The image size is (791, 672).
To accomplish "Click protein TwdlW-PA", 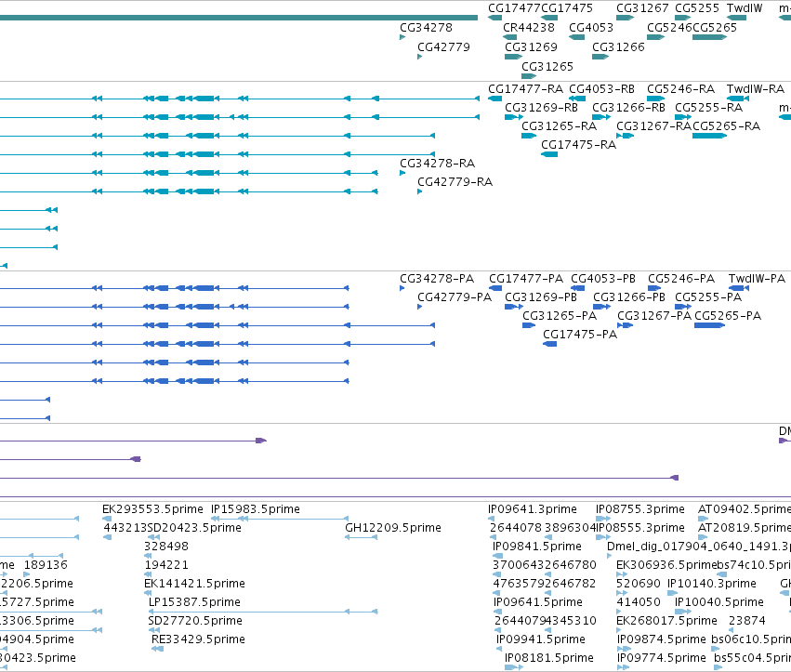I will click(x=758, y=279).
